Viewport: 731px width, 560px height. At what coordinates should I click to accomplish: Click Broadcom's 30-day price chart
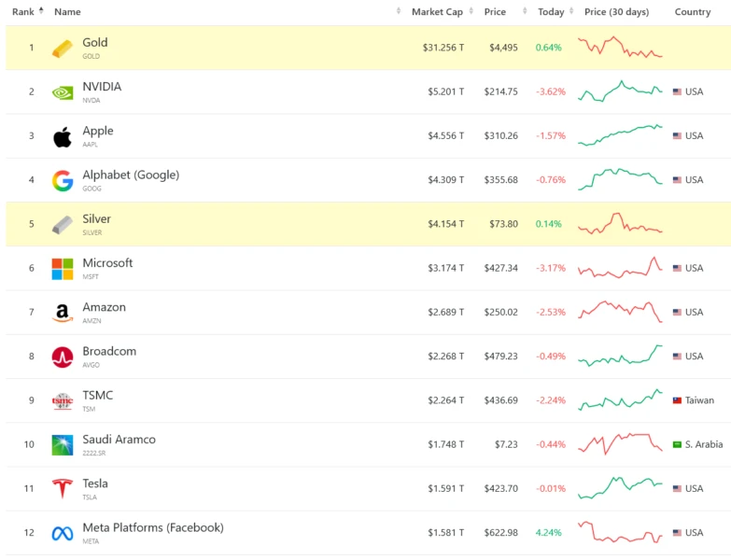(x=620, y=356)
